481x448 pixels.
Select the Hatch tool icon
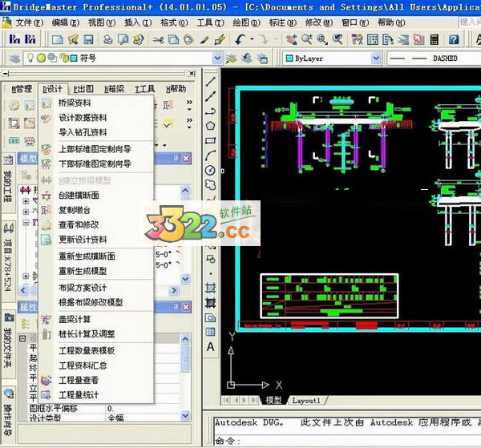(x=210, y=288)
